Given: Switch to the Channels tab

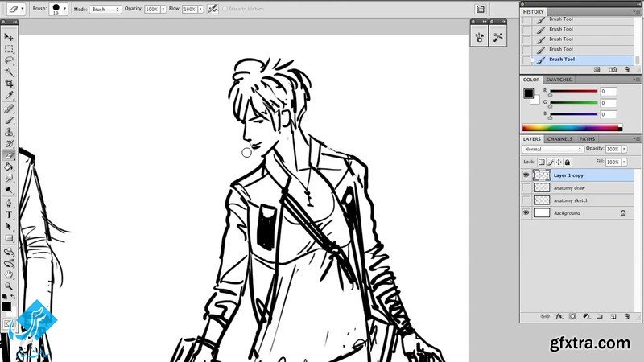Looking at the screenshot, I should coord(560,139).
